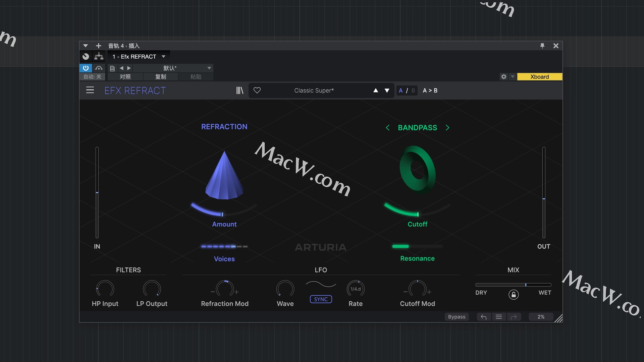Screen dimensions: 644x362
Task: Click the EFX REFRACT title text
Action: click(x=135, y=90)
